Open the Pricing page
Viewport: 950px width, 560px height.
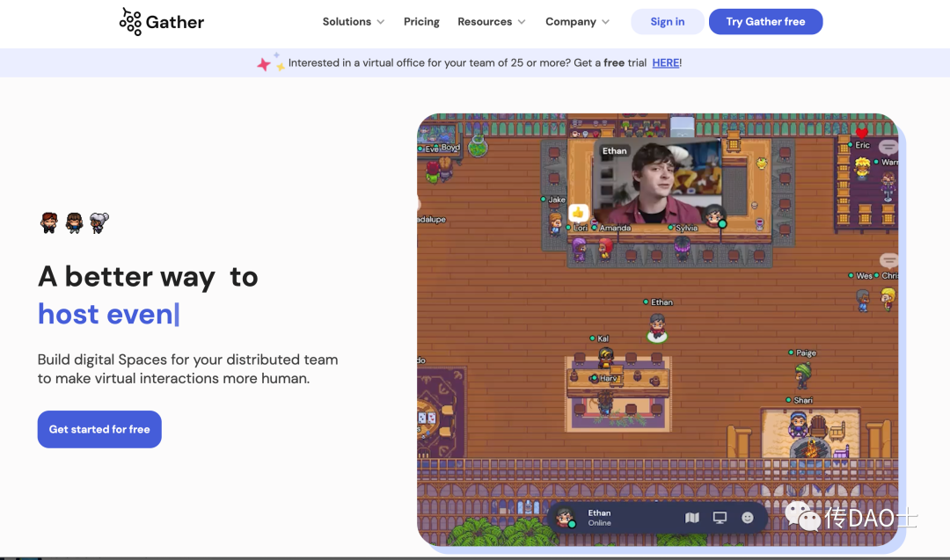click(421, 22)
